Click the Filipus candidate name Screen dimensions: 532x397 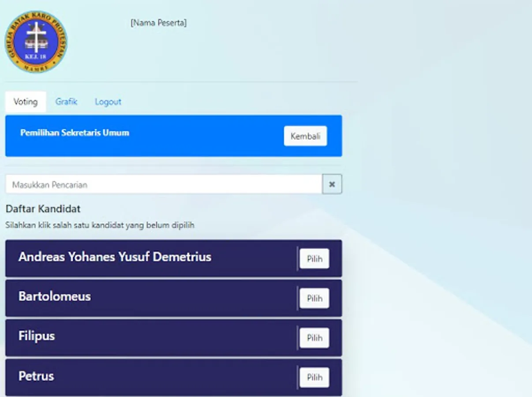point(37,336)
